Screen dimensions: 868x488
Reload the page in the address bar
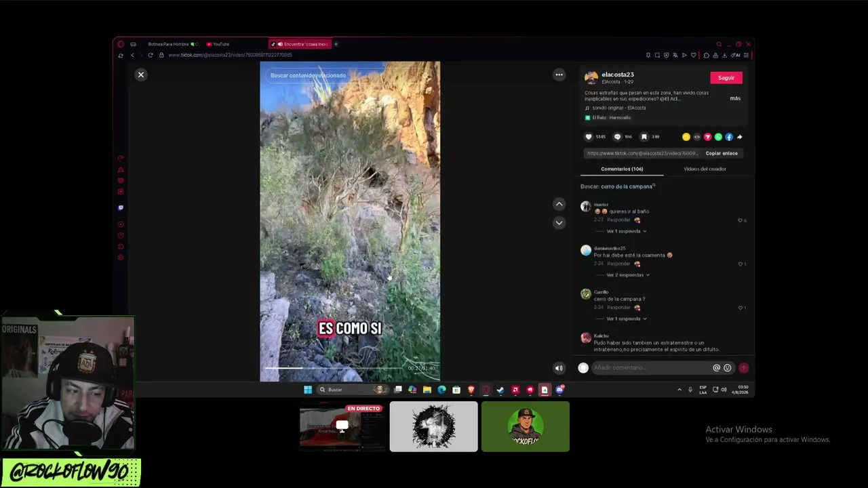[151, 55]
